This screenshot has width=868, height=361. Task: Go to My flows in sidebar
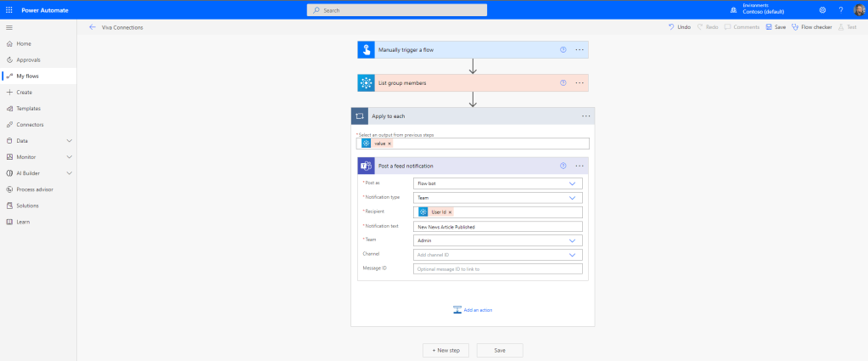[27, 76]
